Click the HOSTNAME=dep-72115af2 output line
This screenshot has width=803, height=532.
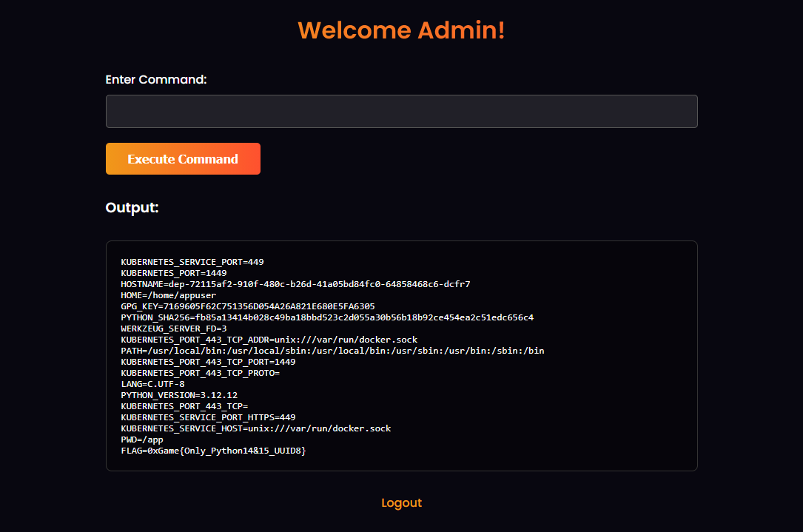coord(295,284)
